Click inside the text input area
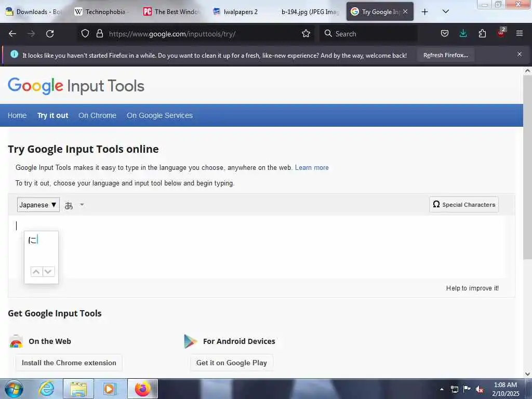Viewport: 532px width, 399px height. tap(261, 247)
